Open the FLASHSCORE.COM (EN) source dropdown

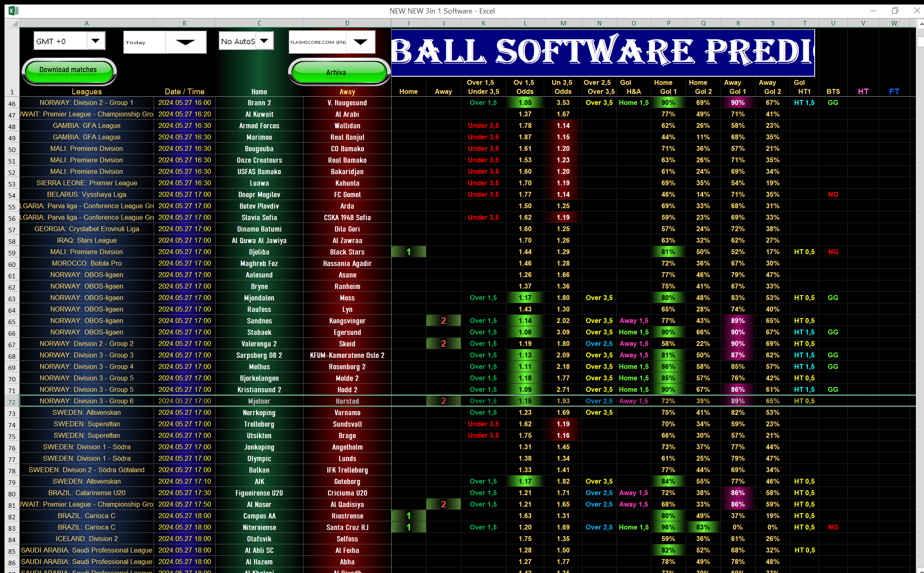tap(360, 42)
